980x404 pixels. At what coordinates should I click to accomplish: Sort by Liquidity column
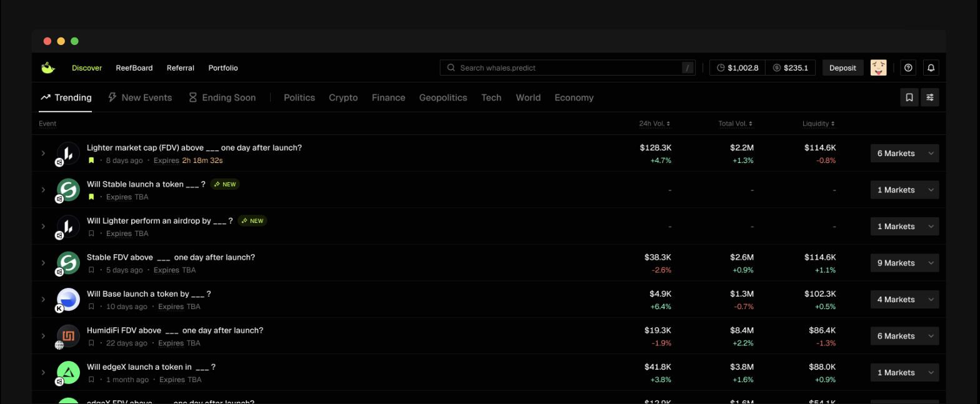(x=819, y=124)
